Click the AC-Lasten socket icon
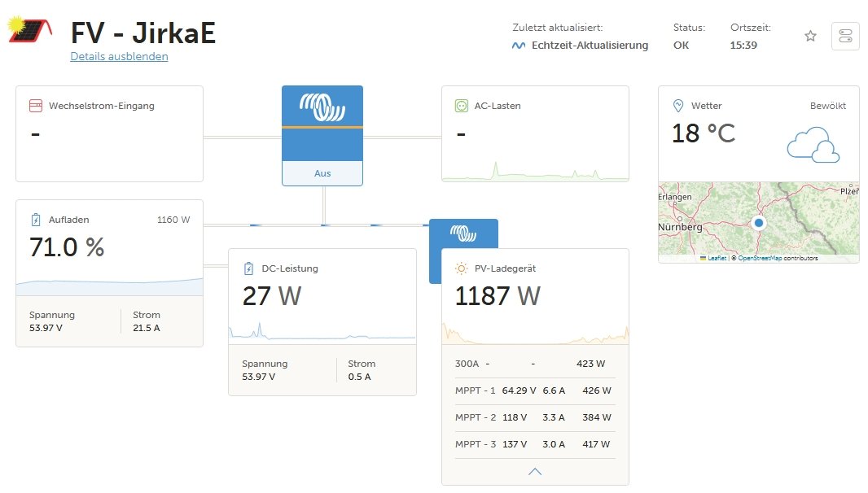868x493 pixels. tap(461, 106)
